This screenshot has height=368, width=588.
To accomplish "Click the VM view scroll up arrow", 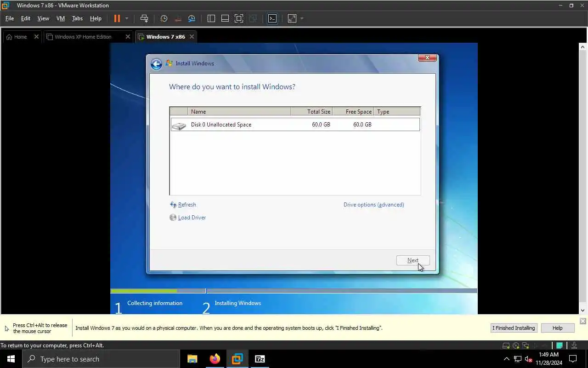I will (583, 47).
